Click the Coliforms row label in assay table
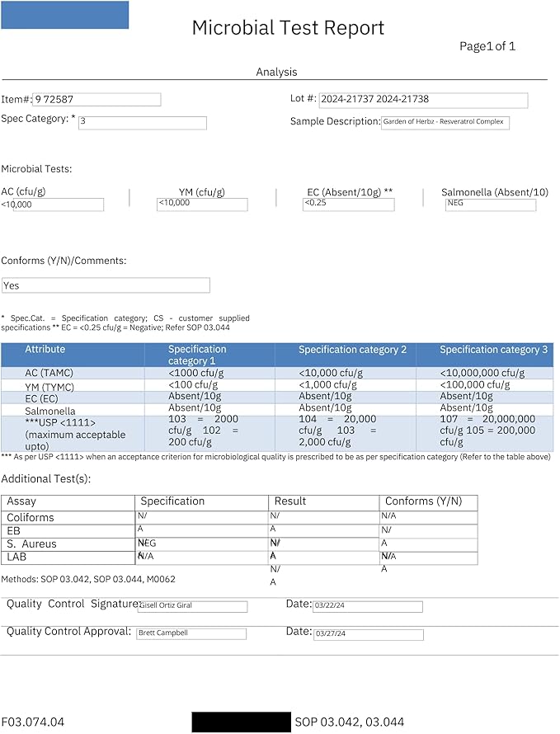The image size is (560, 734). pyautogui.click(x=31, y=518)
